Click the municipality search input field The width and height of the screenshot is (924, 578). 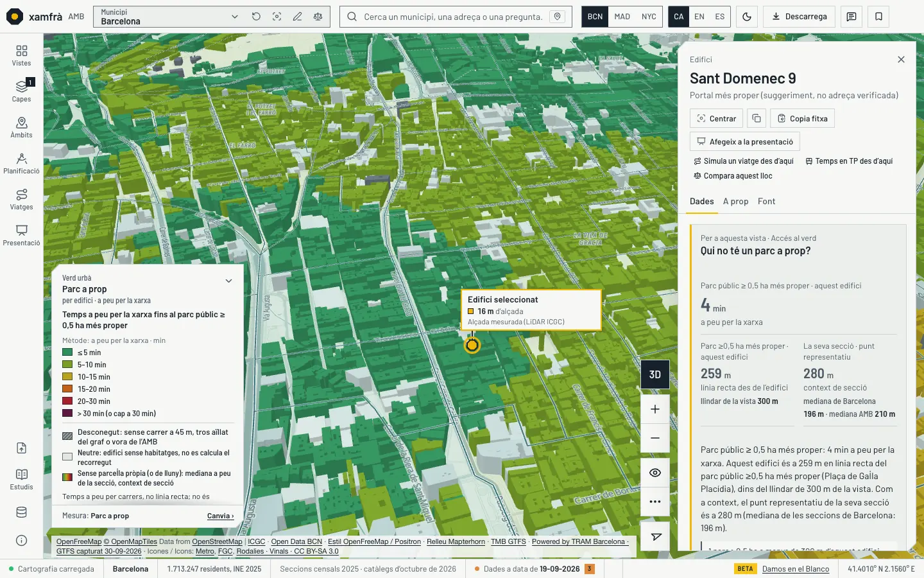453,17
